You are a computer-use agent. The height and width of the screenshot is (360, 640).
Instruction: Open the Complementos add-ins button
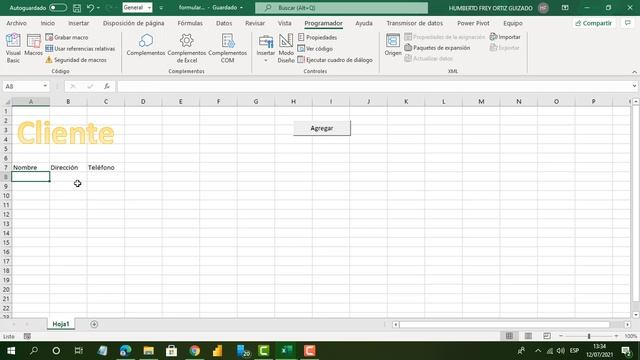click(146, 45)
